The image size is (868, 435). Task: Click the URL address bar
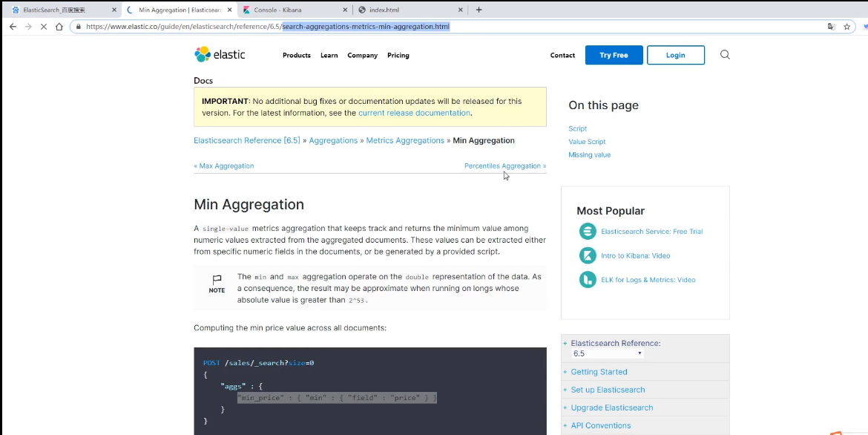tap(445, 27)
